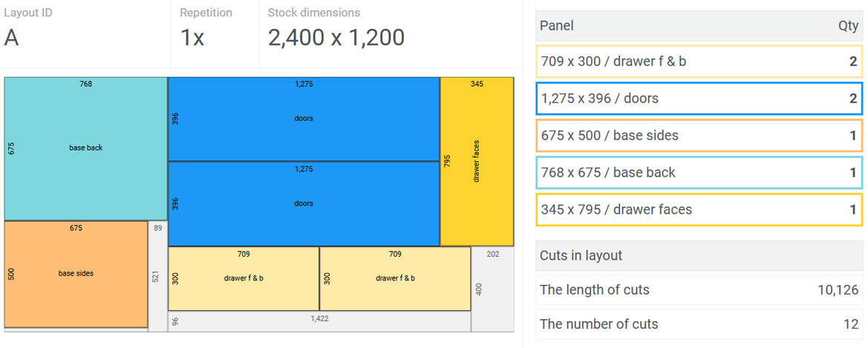Select the teal base back piece in layout
Viewport: 868px width, 348px height.
85,148
